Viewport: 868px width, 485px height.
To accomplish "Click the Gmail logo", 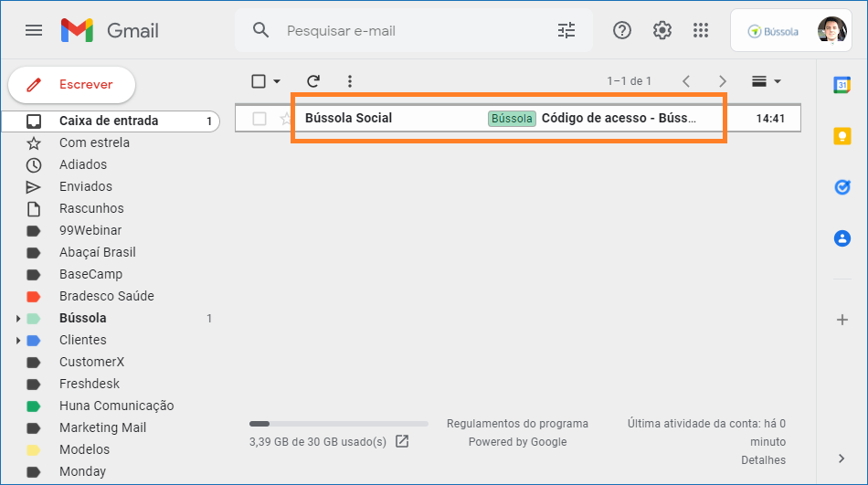I will [110, 30].
